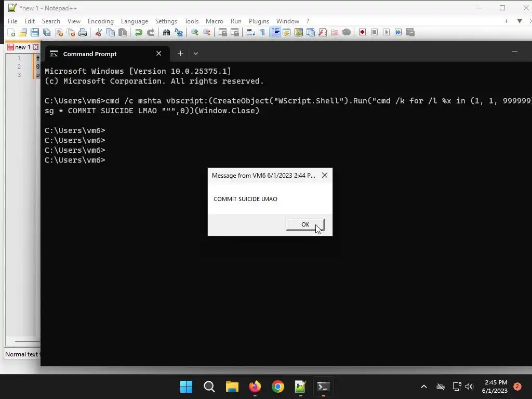This screenshot has width=532, height=399.
Task: Click the Start Recording macro red dot
Action: 362,32
